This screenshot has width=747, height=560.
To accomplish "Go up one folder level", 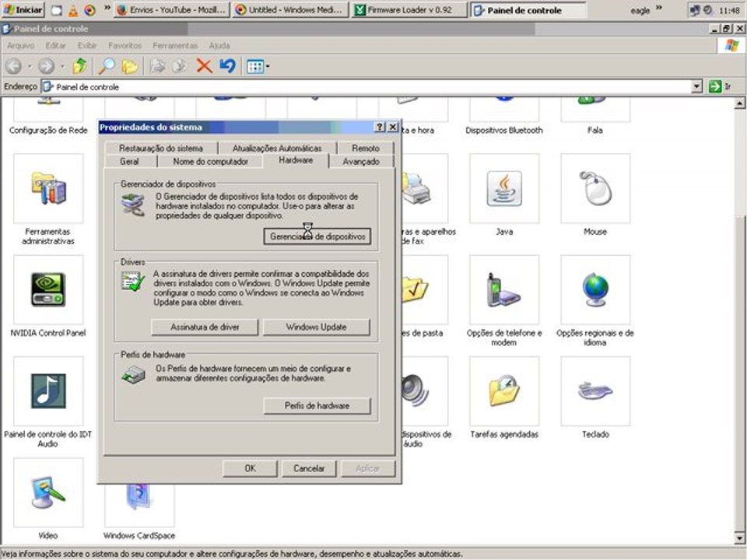I will click(79, 66).
